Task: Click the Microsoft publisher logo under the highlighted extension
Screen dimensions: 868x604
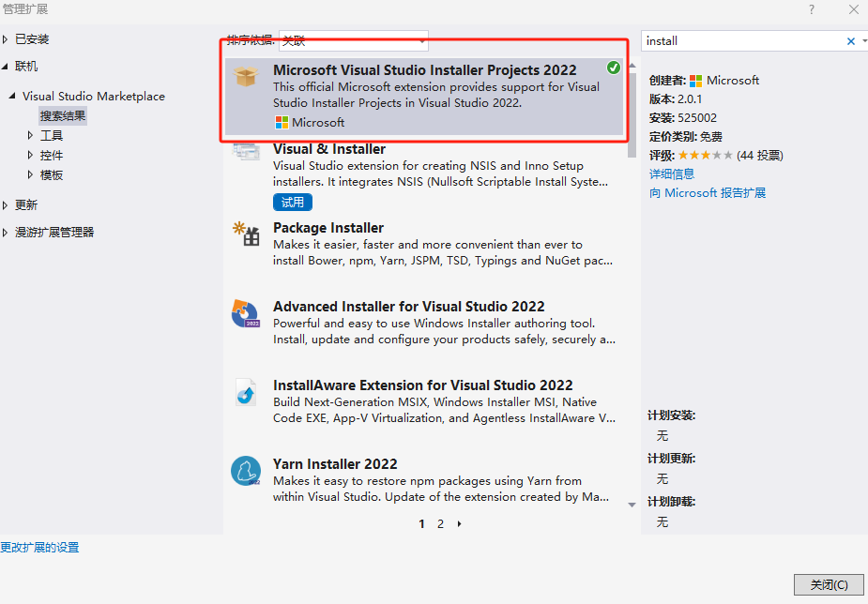Action: click(x=282, y=122)
